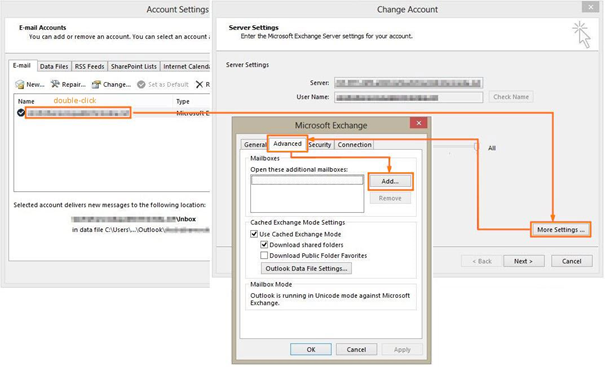The width and height of the screenshot is (605, 367).
Task: Select the blurred account row in list
Action: point(78,113)
